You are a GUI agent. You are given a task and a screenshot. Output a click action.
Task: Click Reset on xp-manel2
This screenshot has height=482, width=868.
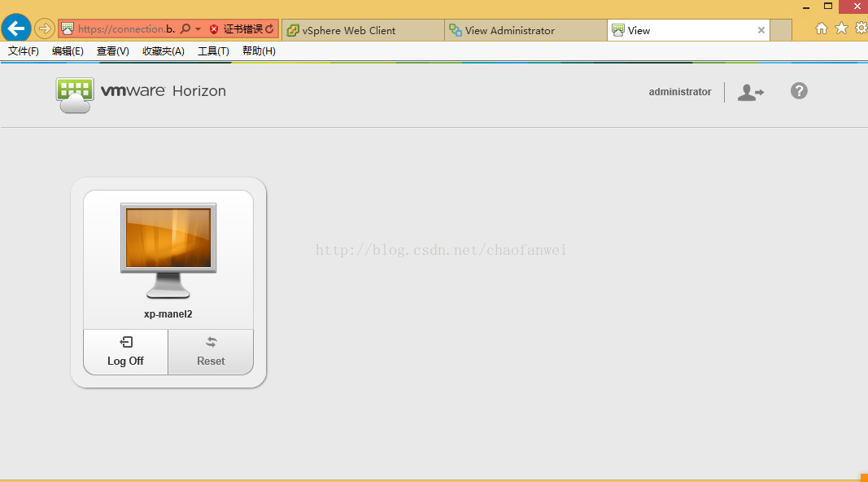(211, 353)
